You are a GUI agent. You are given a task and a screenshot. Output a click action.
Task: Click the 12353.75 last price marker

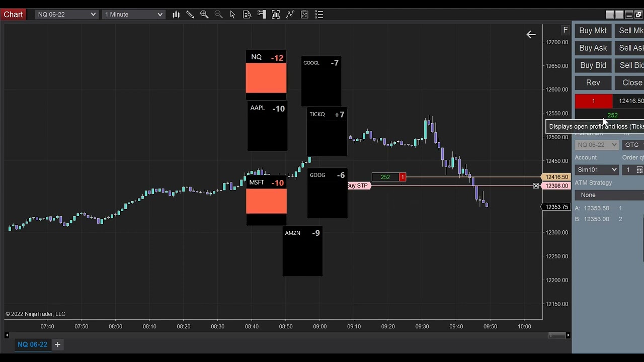(x=556, y=207)
